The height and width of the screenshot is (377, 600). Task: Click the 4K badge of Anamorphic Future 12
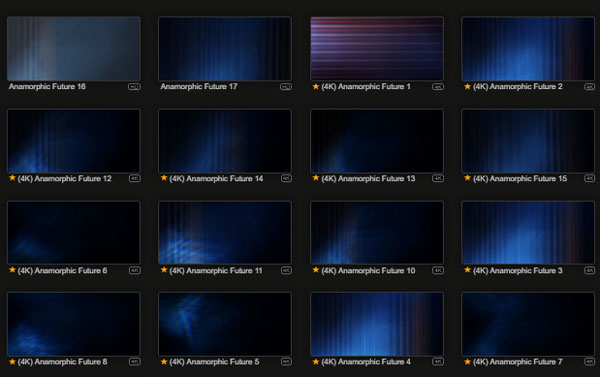134,178
